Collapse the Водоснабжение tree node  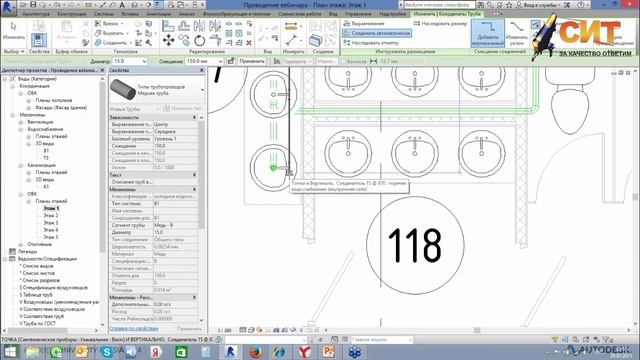coord(21,129)
